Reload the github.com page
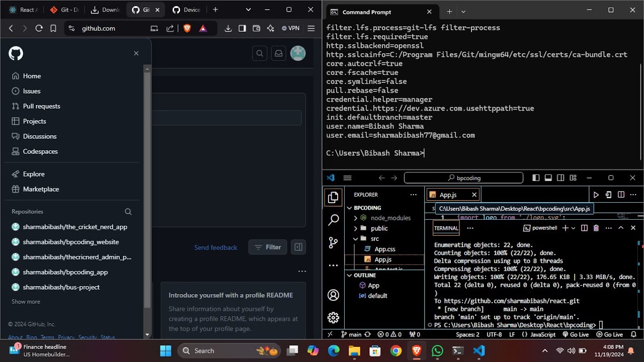Image resolution: width=644 pixels, height=362 pixels. coord(39,29)
